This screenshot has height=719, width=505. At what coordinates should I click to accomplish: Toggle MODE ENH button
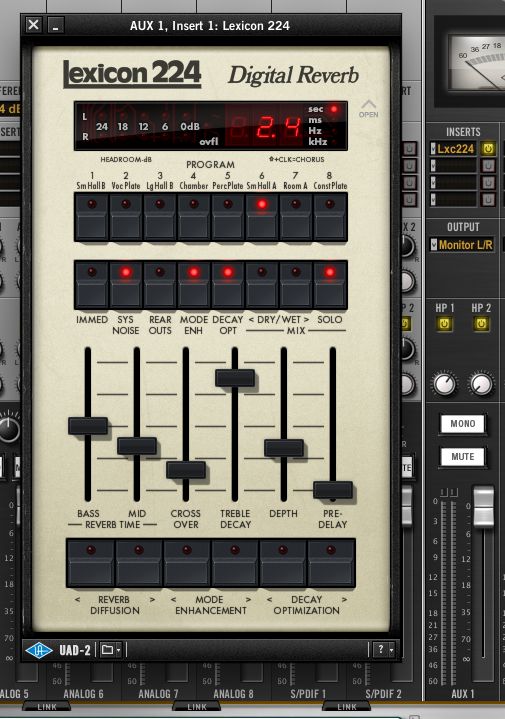coord(194,285)
